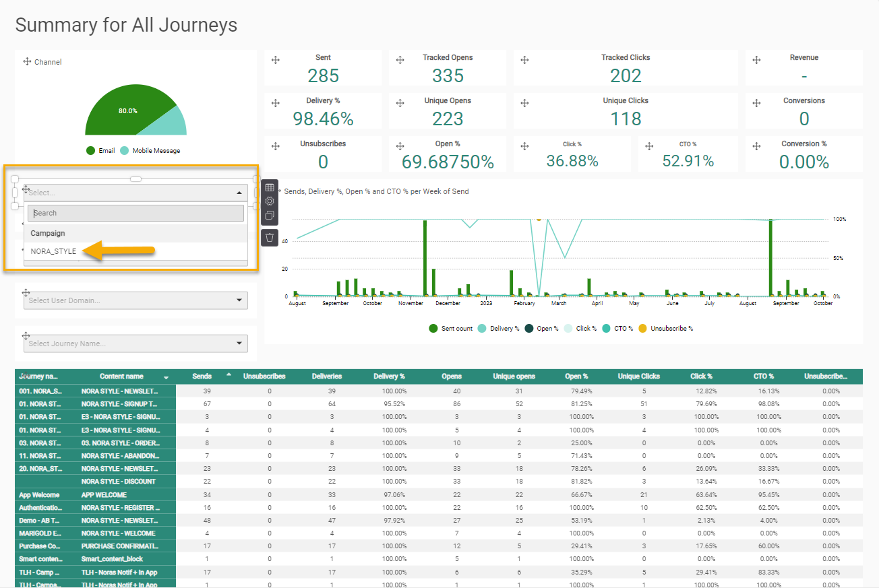
Task: Click the move handle on Sent tile
Action: pyautogui.click(x=275, y=60)
